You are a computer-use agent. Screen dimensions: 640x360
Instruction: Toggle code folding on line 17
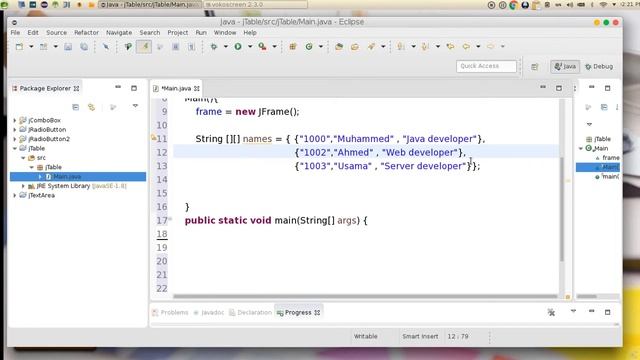pyautogui.click(x=170, y=220)
